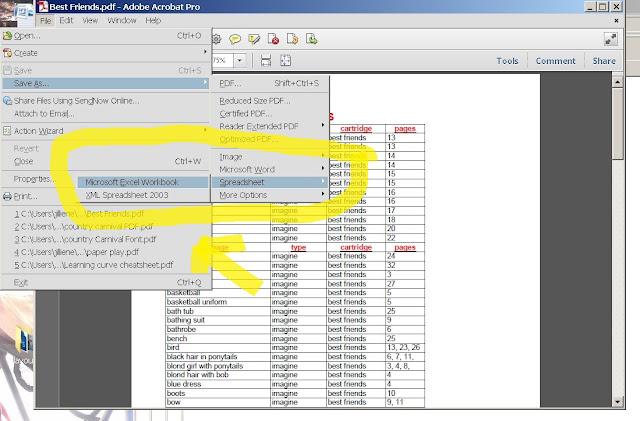640x421 pixels.
Task: Open Properties... from the File menu
Action: (39, 179)
